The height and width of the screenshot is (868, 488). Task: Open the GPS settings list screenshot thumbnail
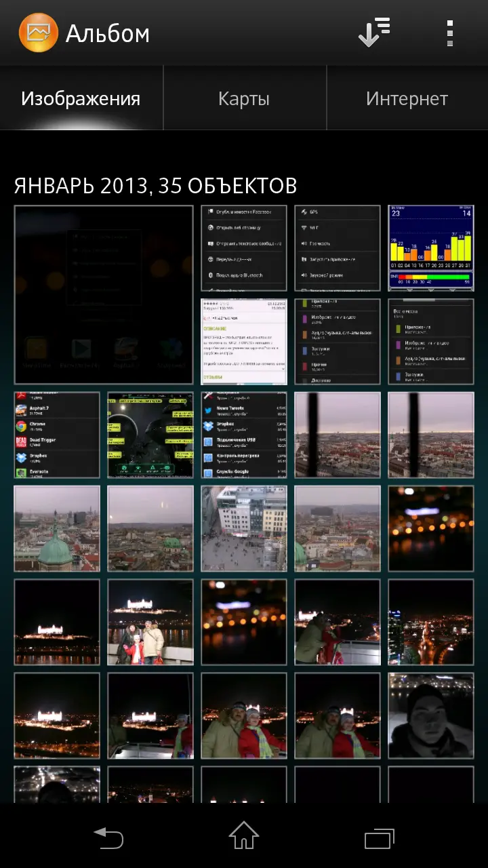pos(338,248)
